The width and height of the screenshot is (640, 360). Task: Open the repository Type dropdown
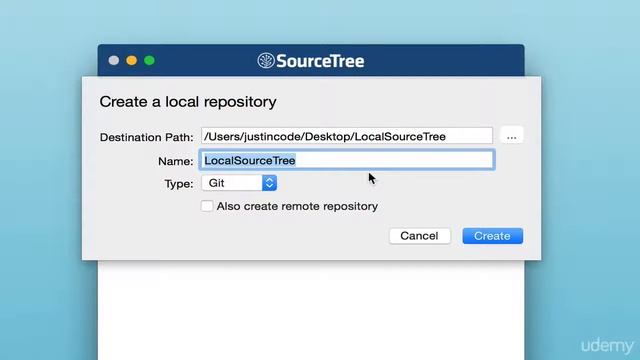click(239, 183)
